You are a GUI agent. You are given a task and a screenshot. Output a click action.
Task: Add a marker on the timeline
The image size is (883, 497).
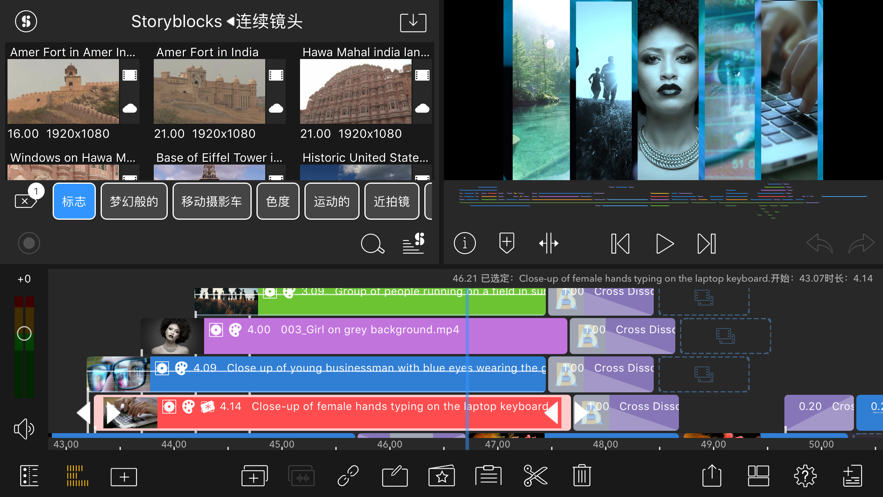507,243
